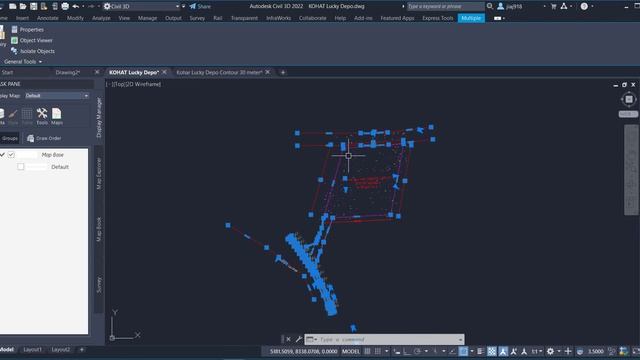Expand the quick access toolbar customize arrow

183,6
